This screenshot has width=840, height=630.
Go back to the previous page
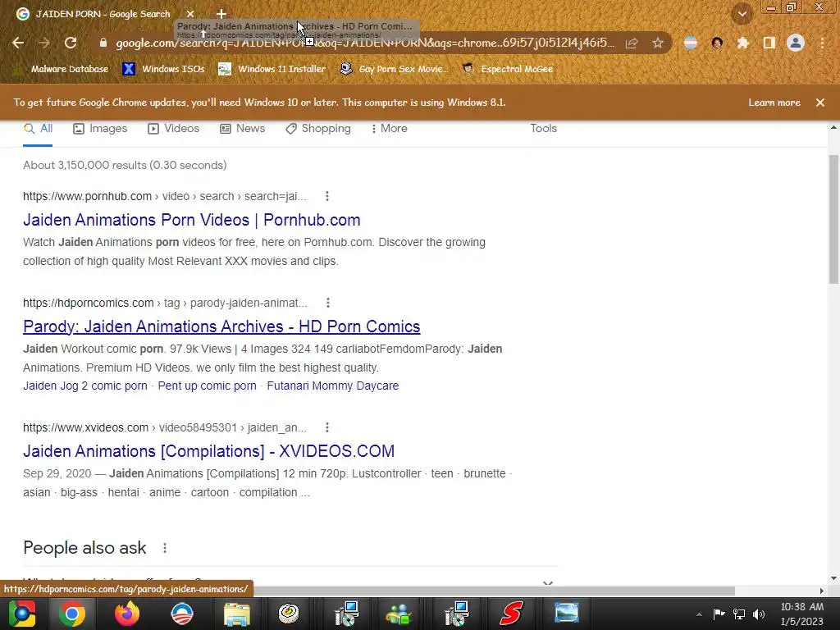(18, 43)
